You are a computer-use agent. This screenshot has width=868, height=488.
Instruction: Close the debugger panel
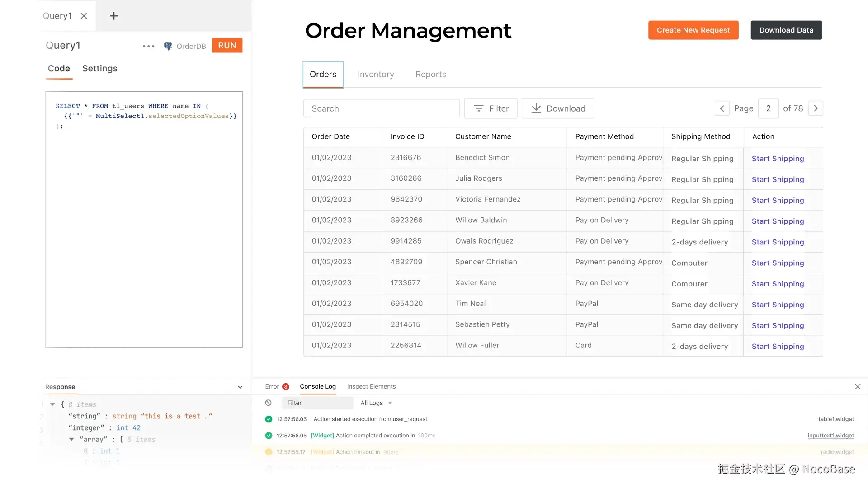[857, 387]
